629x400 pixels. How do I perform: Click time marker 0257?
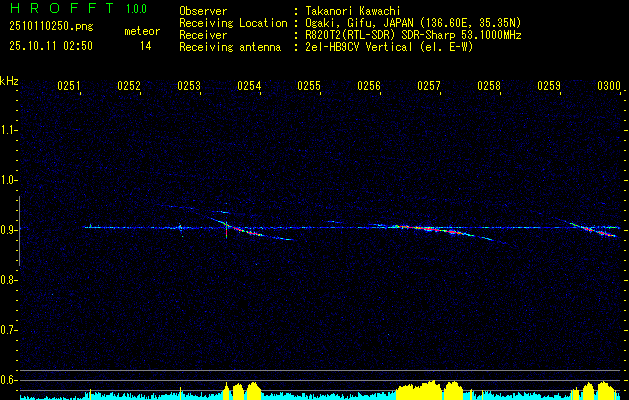click(x=429, y=86)
